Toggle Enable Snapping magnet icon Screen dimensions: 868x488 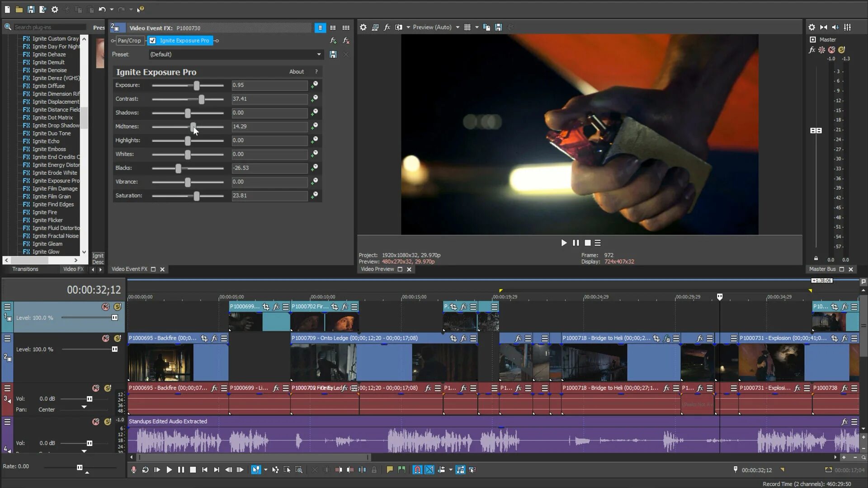click(417, 470)
